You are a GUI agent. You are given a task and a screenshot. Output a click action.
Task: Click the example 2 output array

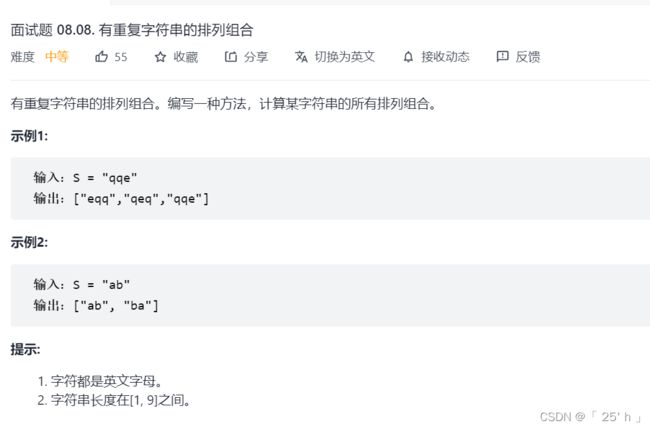[96, 306]
